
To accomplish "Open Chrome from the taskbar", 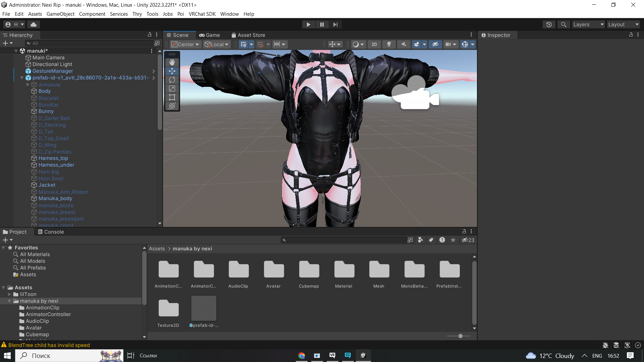I will [x=302, y=356].
